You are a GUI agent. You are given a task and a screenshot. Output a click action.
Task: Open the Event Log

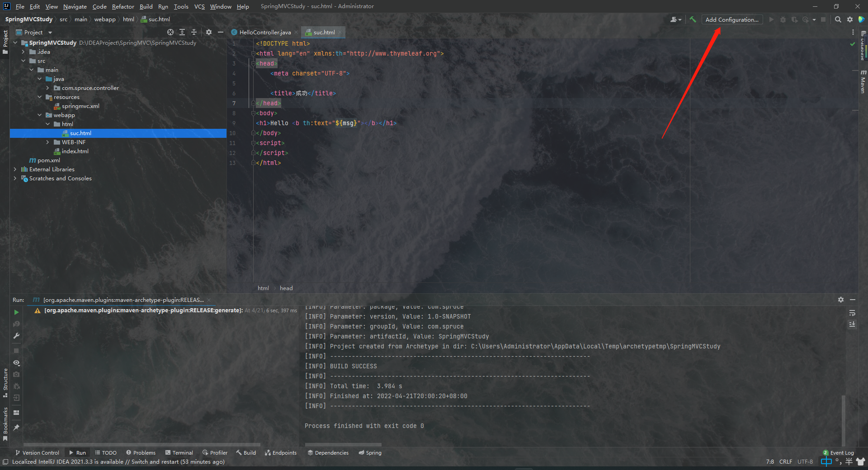(838, 452)
